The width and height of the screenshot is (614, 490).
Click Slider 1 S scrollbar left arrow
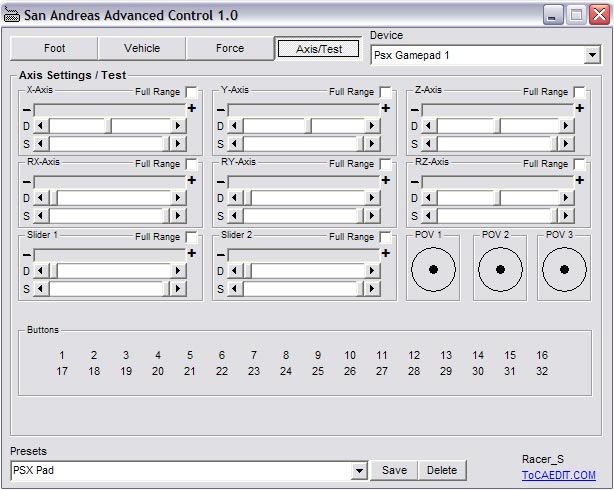41,289
